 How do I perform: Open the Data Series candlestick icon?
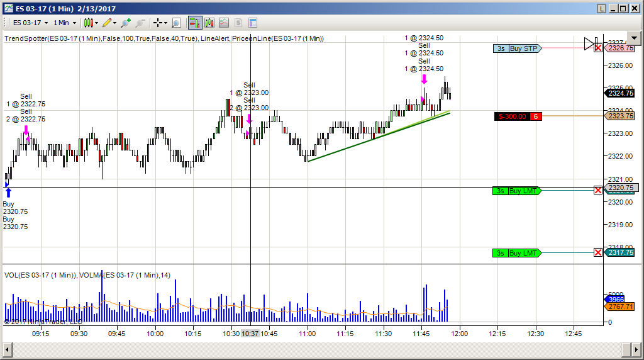(x=209, y=23)
